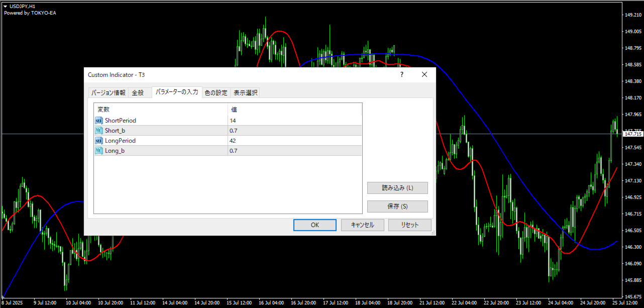
Task: Select the LongPeriod value 42 cell
Action: point(295,141)
